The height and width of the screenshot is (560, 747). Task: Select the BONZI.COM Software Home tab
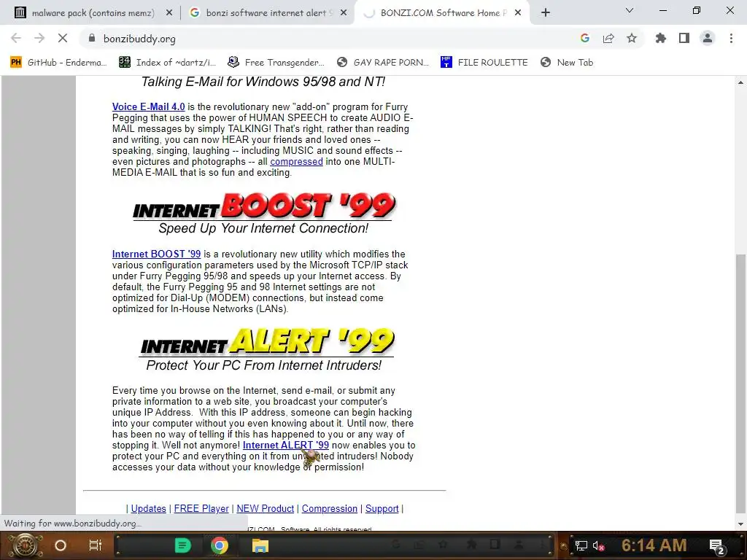(x=441, y=13)
